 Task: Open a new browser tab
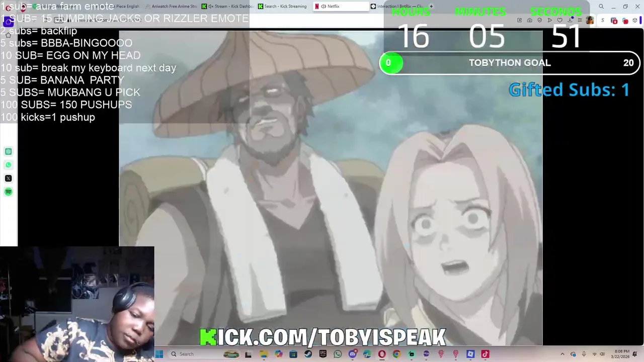pos(431,6)
